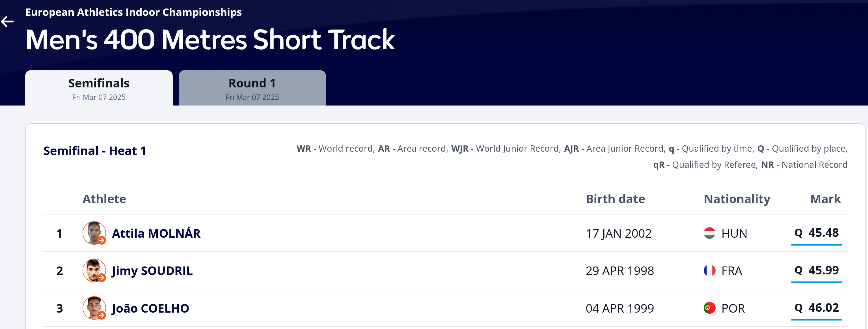Click the orange arrow badge on Molnár's avatar
The width and height of the screenshot is (868, 329).
tap(102, 240)
